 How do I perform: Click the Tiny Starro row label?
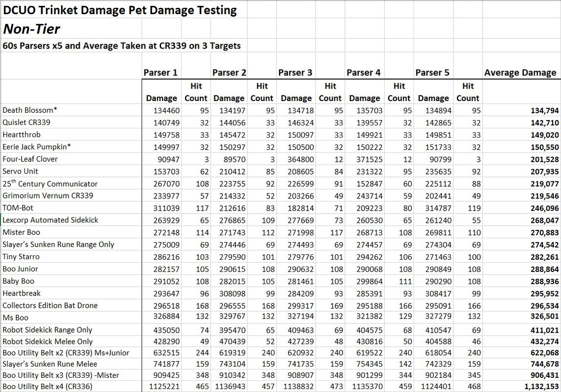tap(21, 256)
